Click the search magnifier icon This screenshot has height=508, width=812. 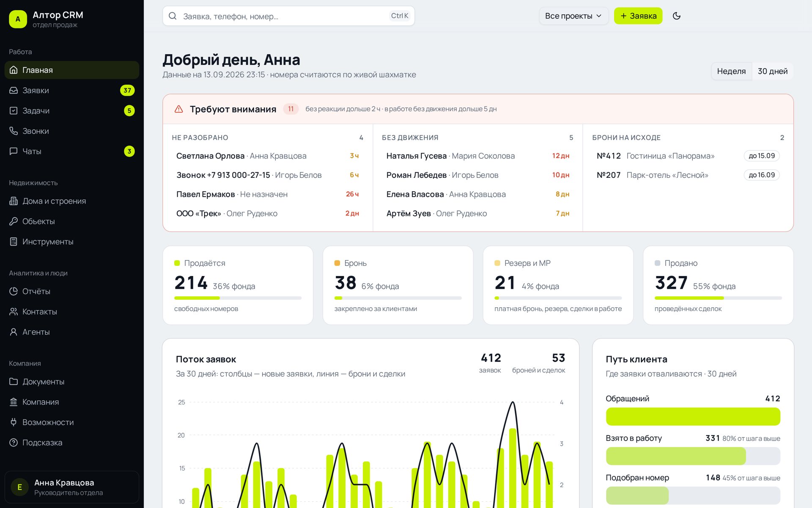coord(173,16)
